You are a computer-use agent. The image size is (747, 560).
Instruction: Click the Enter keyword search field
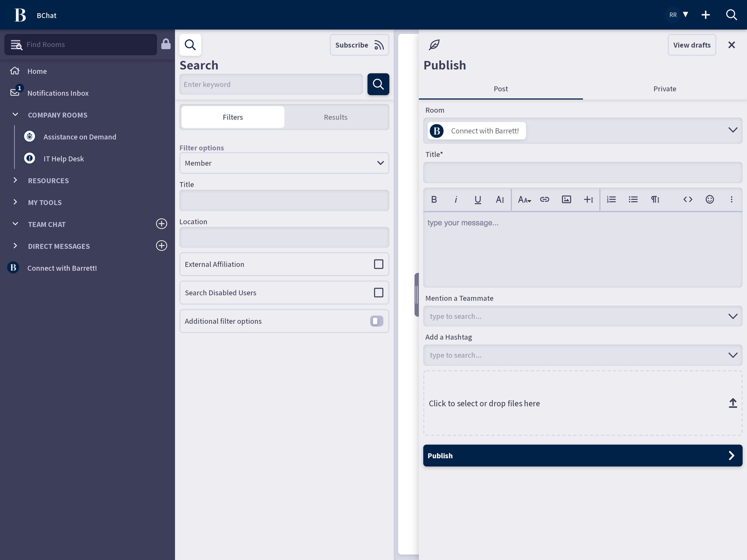tap(271, 84)
